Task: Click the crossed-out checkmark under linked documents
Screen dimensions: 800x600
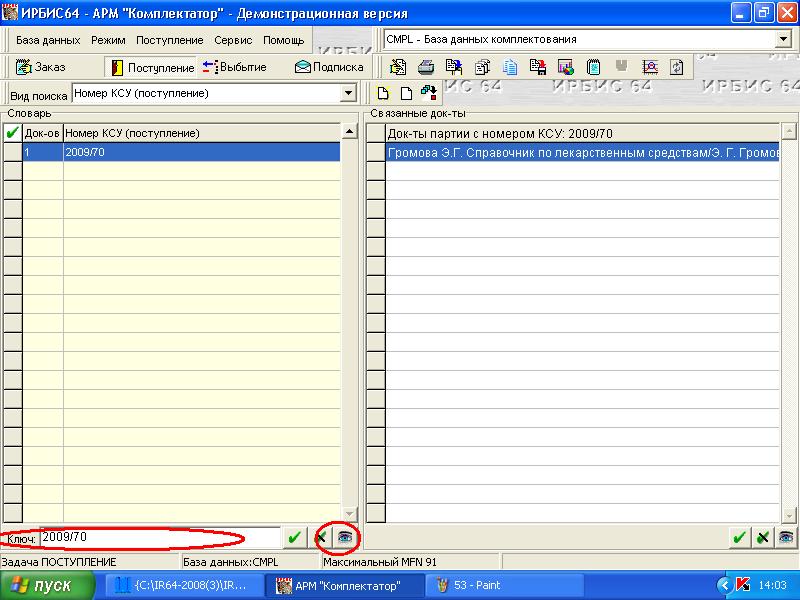Action: (x=763, y=538)
